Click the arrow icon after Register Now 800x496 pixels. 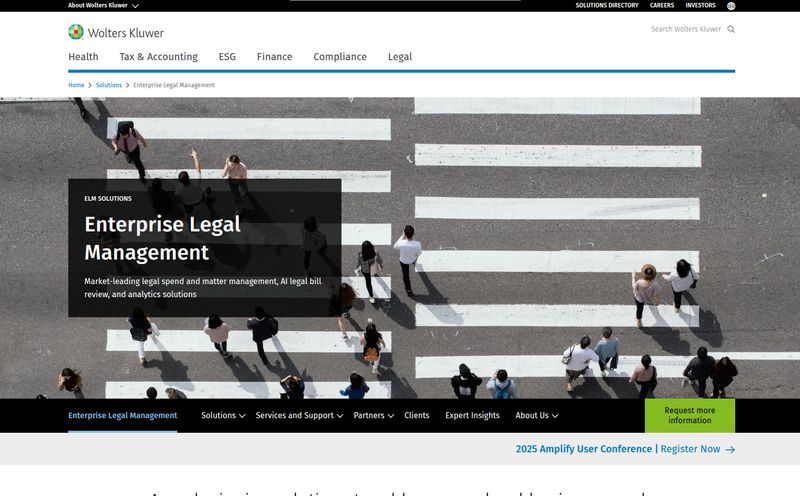(x=730, y=450)
